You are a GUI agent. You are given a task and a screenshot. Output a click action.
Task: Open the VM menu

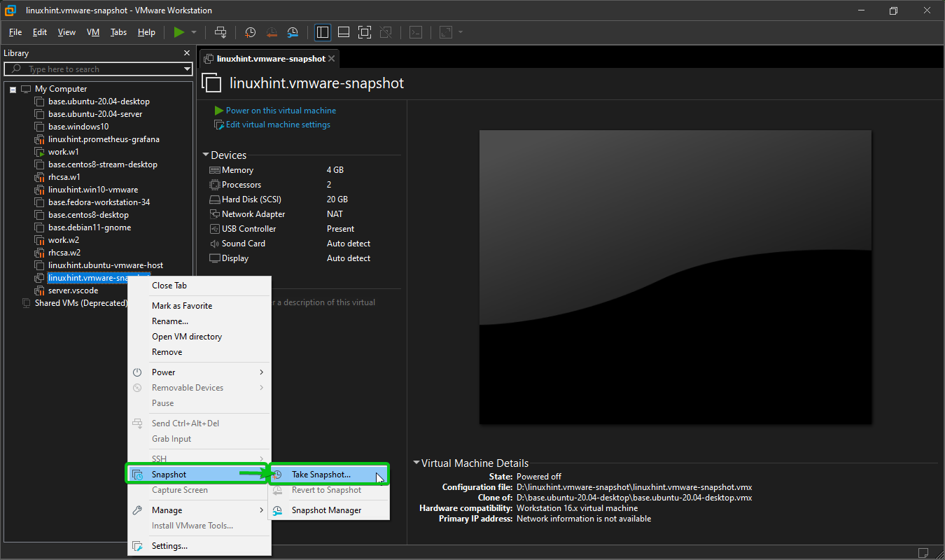click(x=93, y=32)
